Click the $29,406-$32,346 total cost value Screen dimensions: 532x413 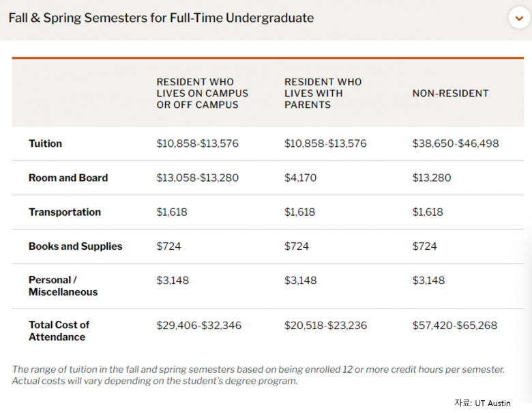198,326
